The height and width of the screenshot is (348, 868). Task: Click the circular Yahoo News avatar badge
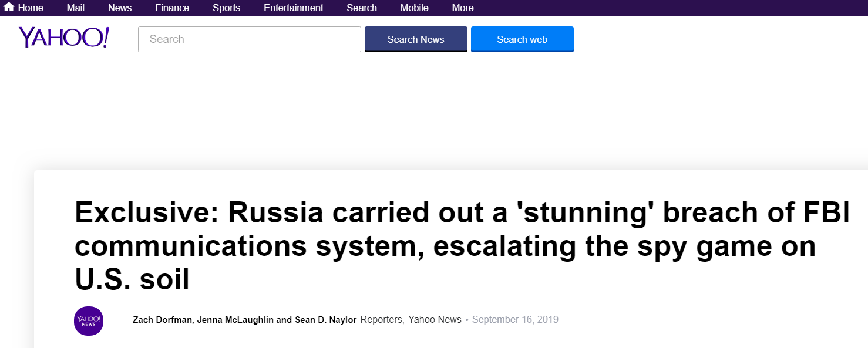click(x=88, y=321)
